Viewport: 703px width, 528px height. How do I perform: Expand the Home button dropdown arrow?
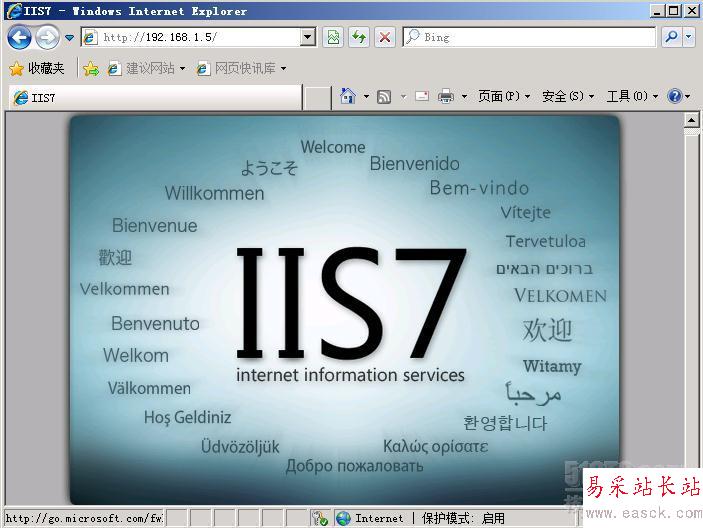click(366, 96)
